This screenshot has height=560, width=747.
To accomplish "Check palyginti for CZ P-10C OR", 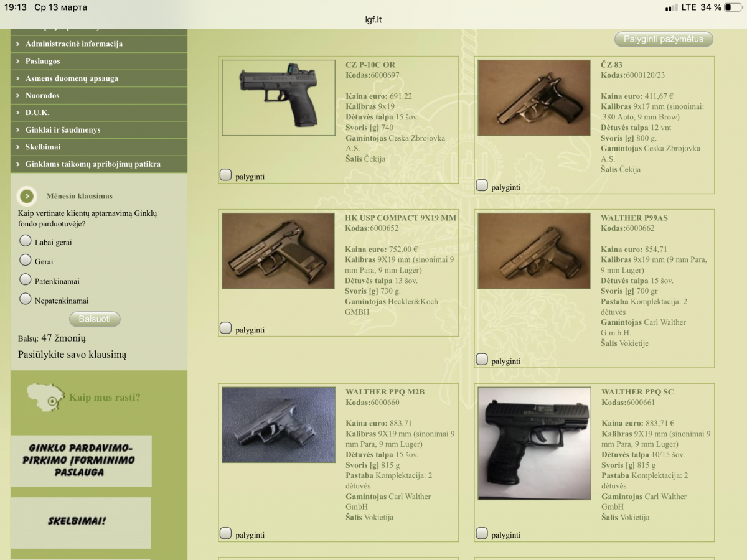I will click(226, 175).
